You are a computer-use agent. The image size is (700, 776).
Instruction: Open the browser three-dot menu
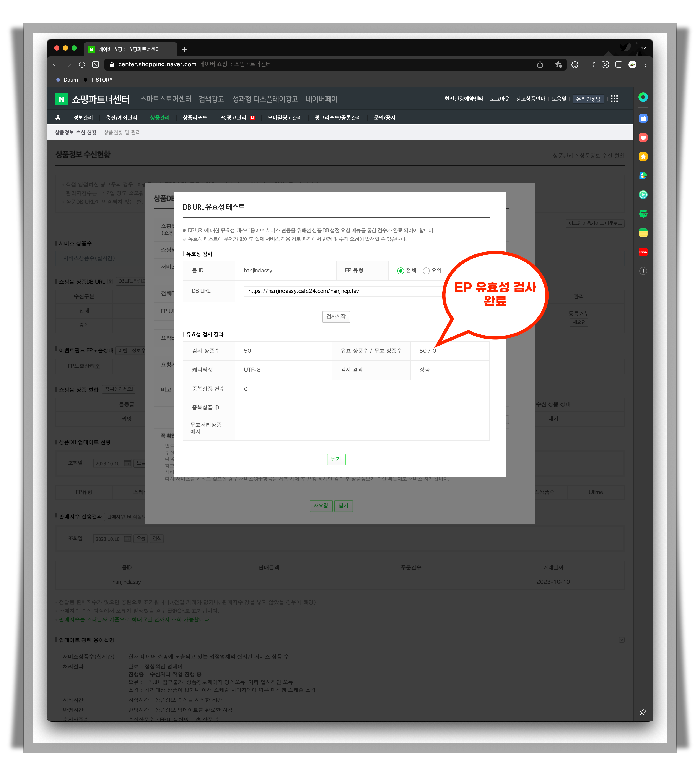(x=645, y=64)
